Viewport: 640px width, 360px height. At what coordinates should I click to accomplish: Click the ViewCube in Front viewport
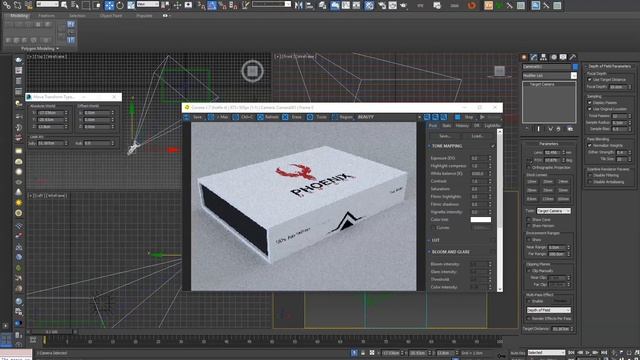click(x=499, y=71)
